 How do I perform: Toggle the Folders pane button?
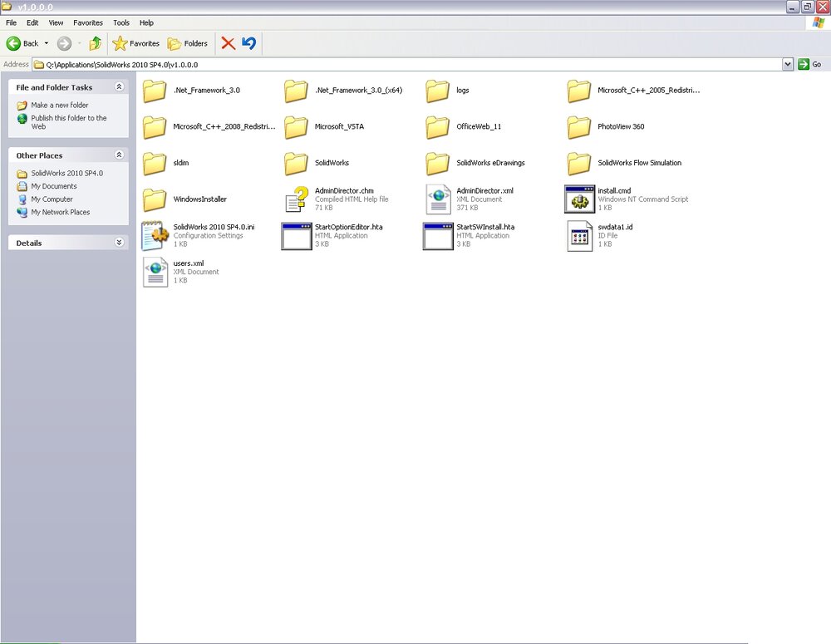[188, 43]
